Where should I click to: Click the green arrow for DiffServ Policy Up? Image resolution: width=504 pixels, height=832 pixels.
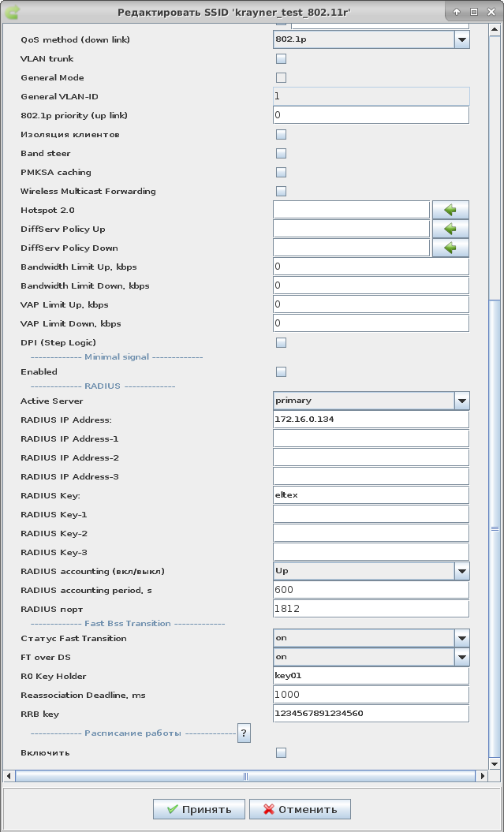[450, 229]
